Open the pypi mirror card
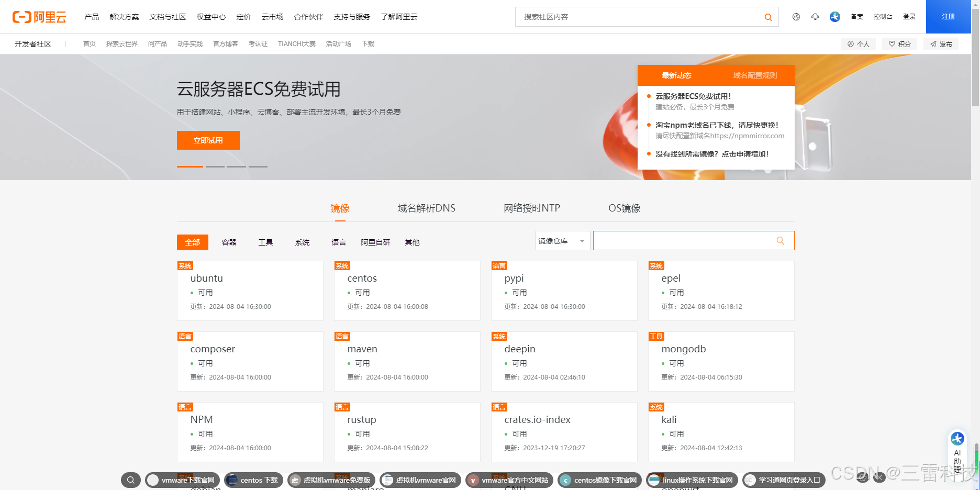980x490 pixels. coord(564,291)
